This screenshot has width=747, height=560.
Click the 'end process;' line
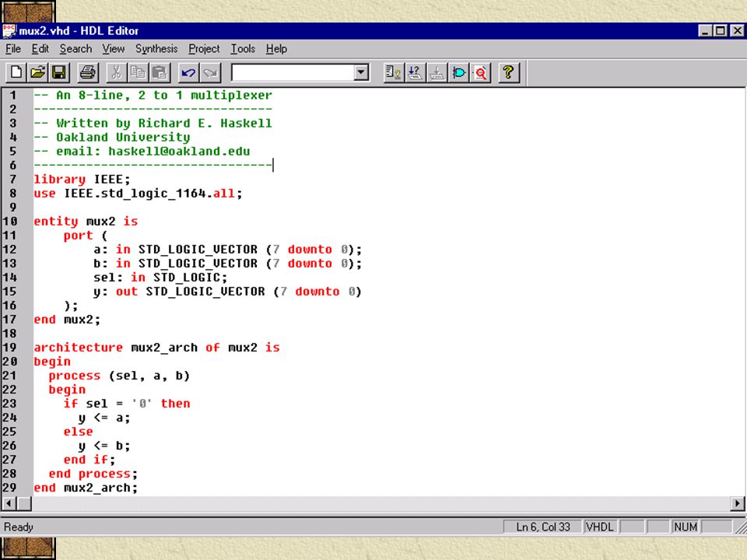(x=93, y=474)
